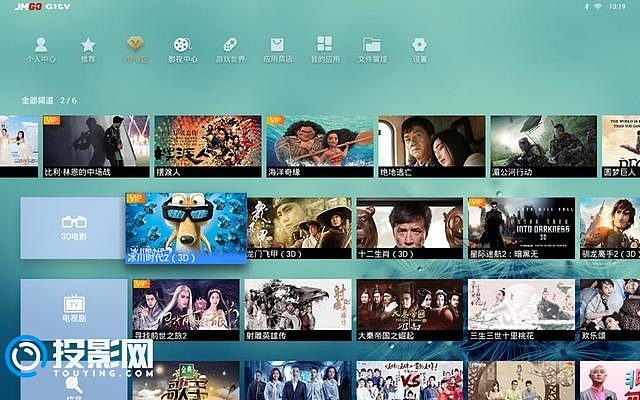
Task: Play 比利·林恩的中场战事 movie
Action: pyautogui.click(x=96, y=146)
